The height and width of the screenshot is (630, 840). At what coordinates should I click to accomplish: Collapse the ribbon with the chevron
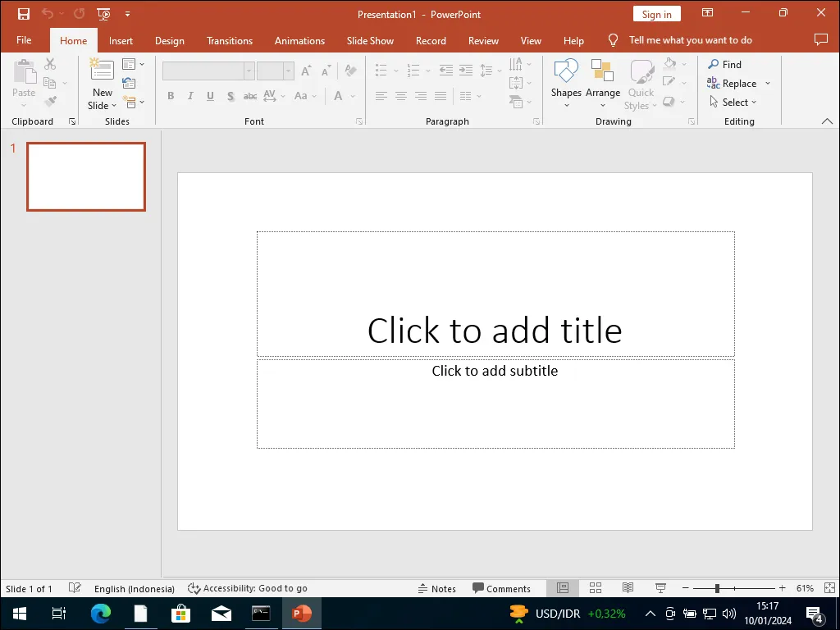coord(827,121)
